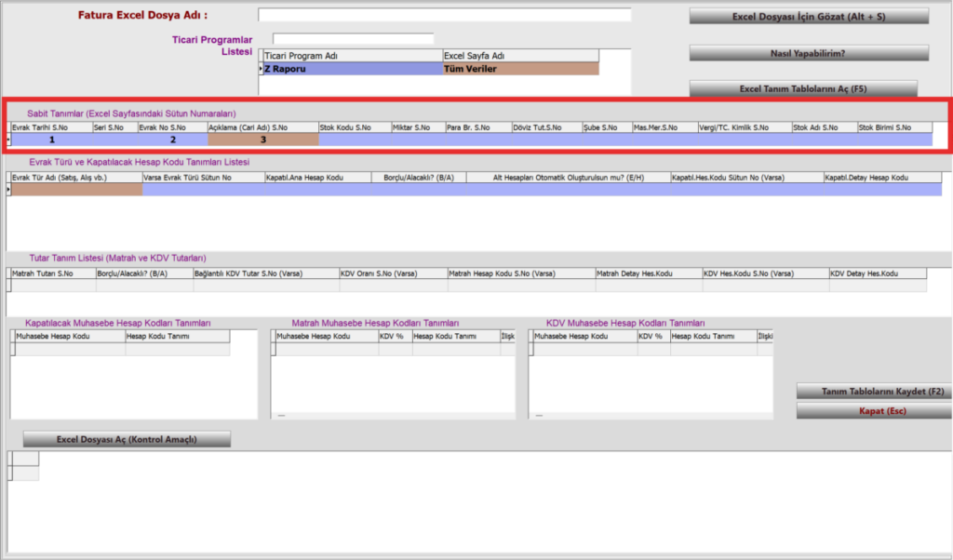Save definitions with Tanım Tablolarını Kaydet (F2)
The height and width of the screenshot is (560, 953).
875,391
